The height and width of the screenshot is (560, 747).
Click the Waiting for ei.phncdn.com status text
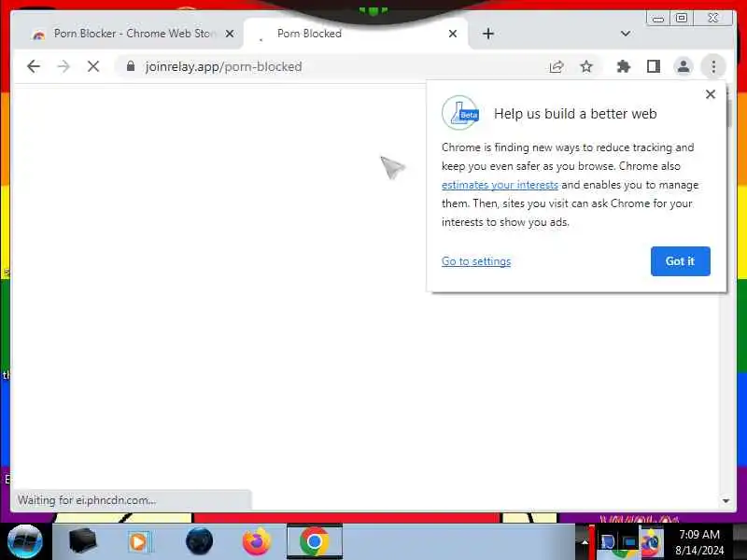click(87, 500)
